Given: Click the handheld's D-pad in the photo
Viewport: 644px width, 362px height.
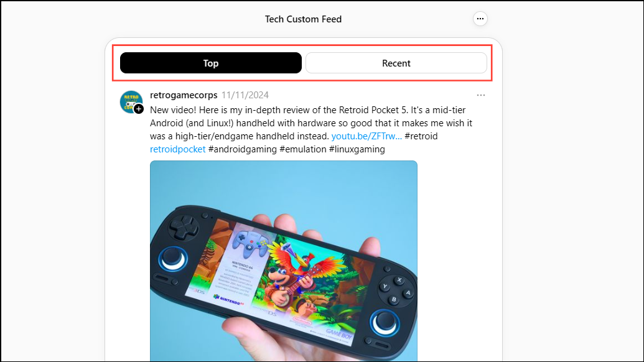Looking at the screenshot, I should point(183,227).
